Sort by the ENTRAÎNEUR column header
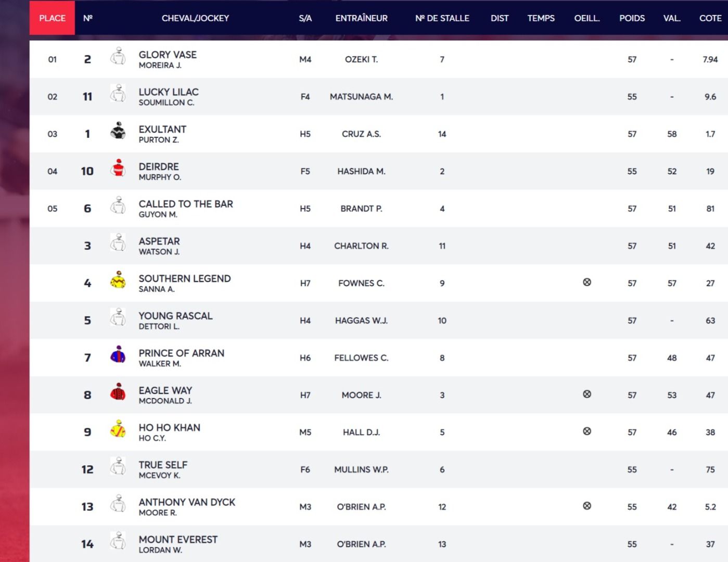Image resolution: width=728 pixels, height=562 pixels. pyautogui.click(x=361, y=18)
